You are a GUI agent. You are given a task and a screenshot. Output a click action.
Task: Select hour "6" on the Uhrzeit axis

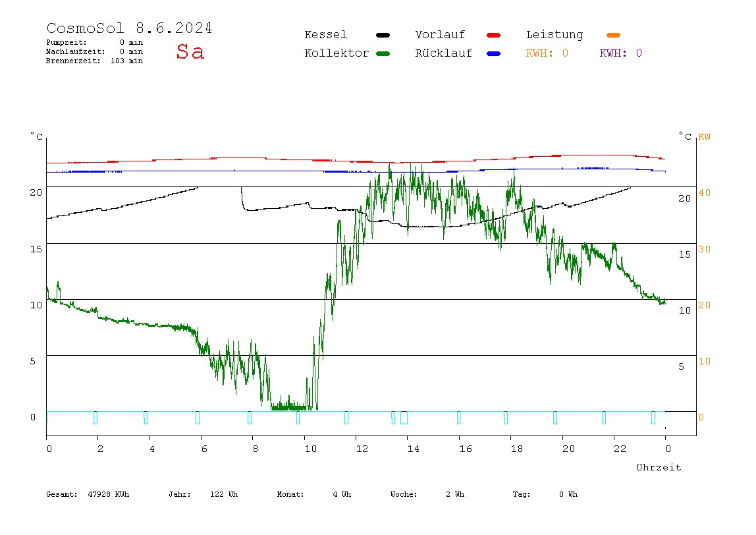[204, 449]
